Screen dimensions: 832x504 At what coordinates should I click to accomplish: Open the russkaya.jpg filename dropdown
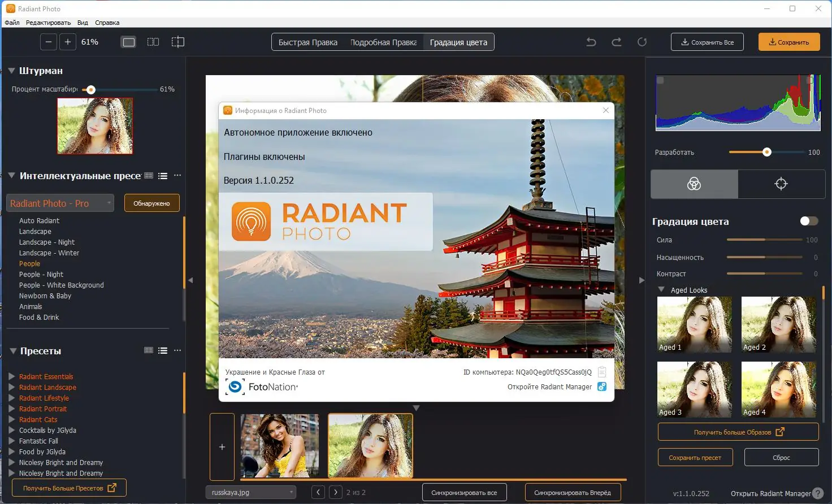250,492
